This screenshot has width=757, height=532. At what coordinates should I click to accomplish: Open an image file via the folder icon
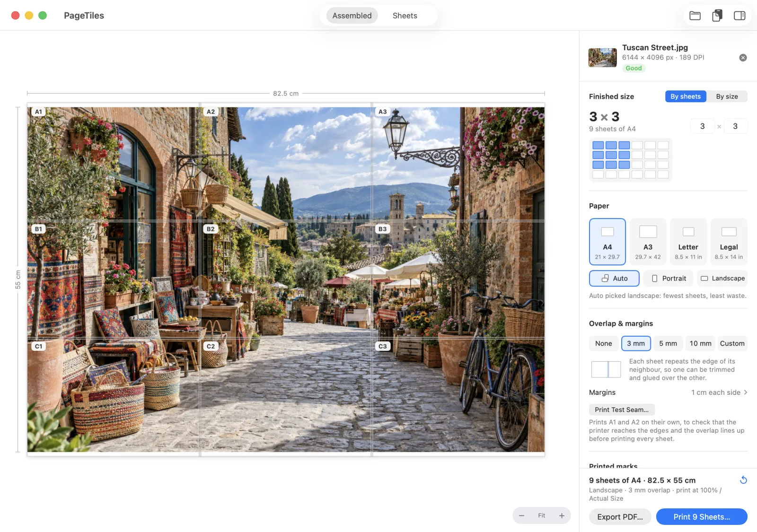[695, 16]
